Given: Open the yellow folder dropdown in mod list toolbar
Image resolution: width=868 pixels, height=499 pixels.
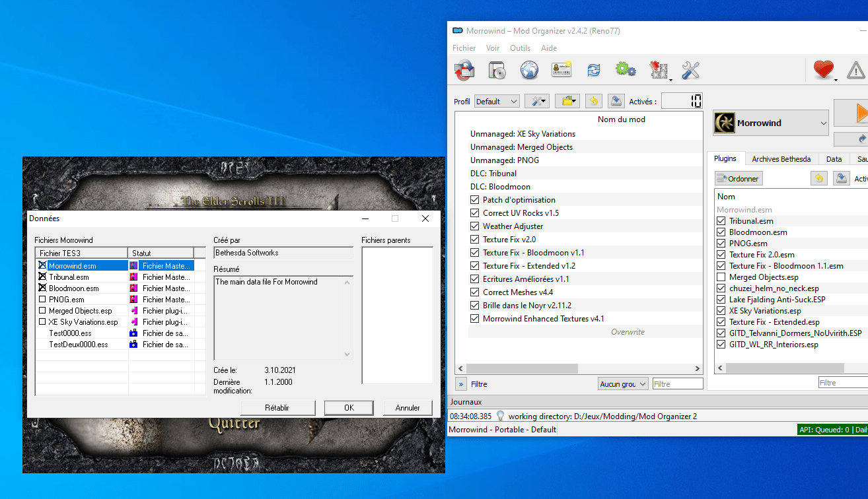Looking at the screenshot, I should [x=567, y=101].
